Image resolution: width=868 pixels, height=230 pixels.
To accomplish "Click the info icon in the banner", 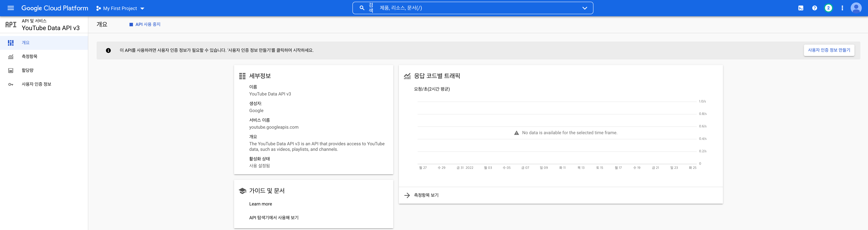I will [108, 50].
